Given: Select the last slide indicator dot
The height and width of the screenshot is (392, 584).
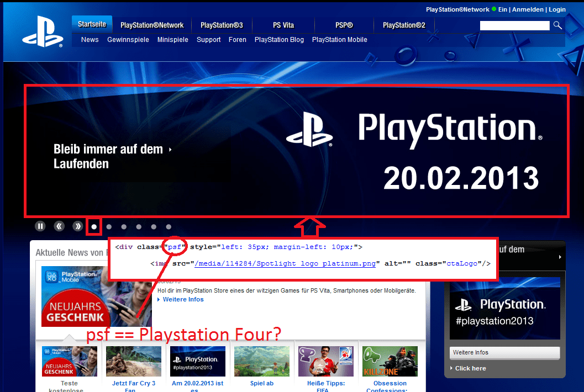Looking at the screenshot, I should [169, 227].
